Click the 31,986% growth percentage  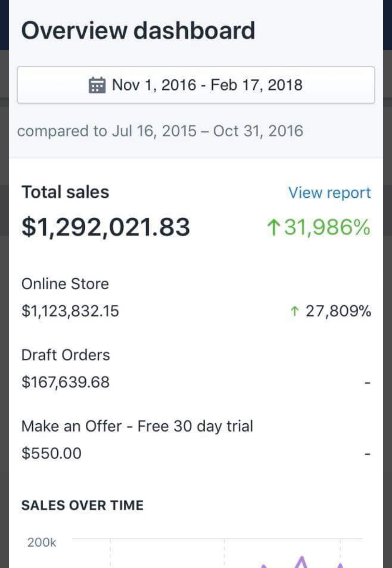coord(327,227)
